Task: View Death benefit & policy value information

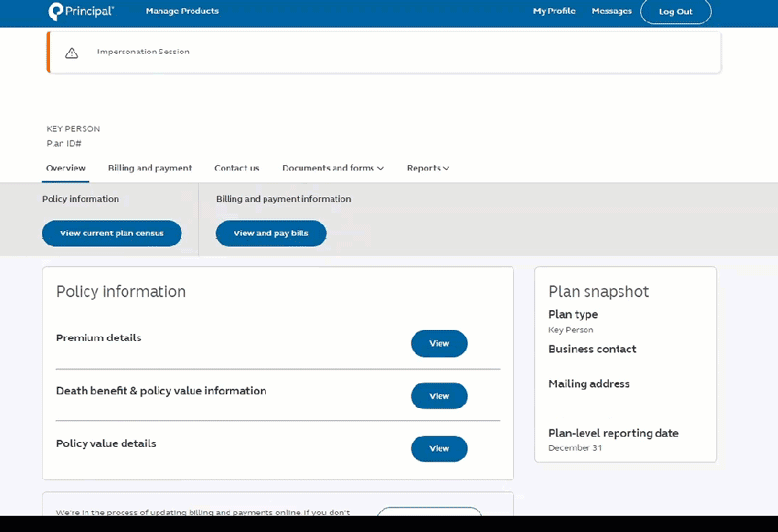Action: (439, 396)
